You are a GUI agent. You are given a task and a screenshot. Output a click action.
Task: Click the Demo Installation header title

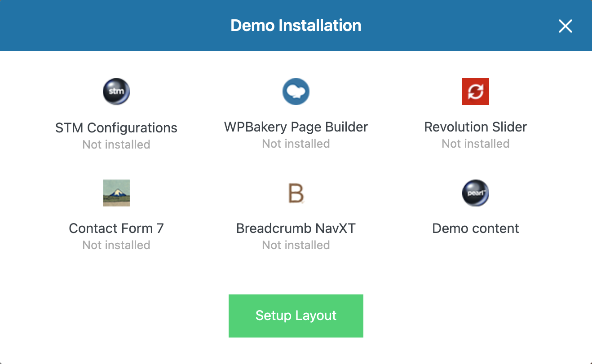click(296, 26)
